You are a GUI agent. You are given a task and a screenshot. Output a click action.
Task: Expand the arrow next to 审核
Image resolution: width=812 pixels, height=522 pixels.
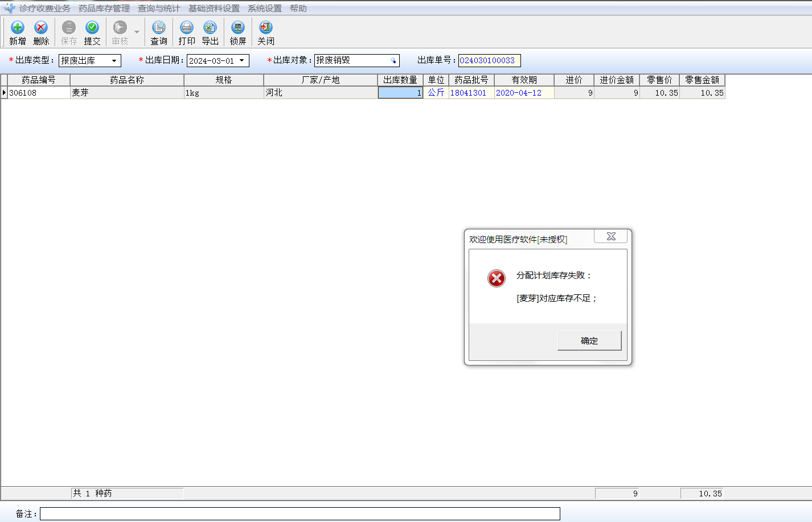point(137,32)
